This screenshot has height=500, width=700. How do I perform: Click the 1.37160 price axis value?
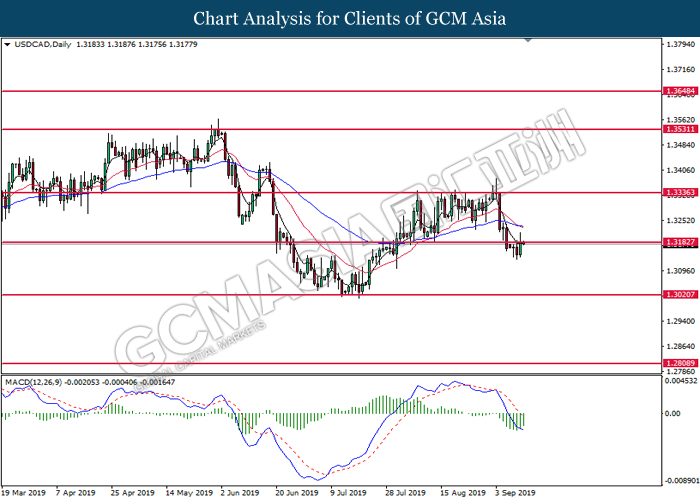pyautogui.click(x=681, y=70)
